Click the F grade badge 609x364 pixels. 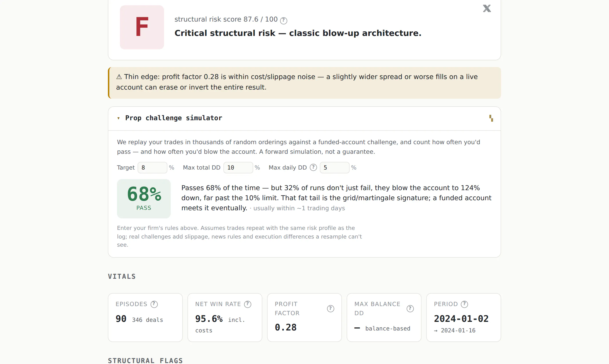pos(142,27)
